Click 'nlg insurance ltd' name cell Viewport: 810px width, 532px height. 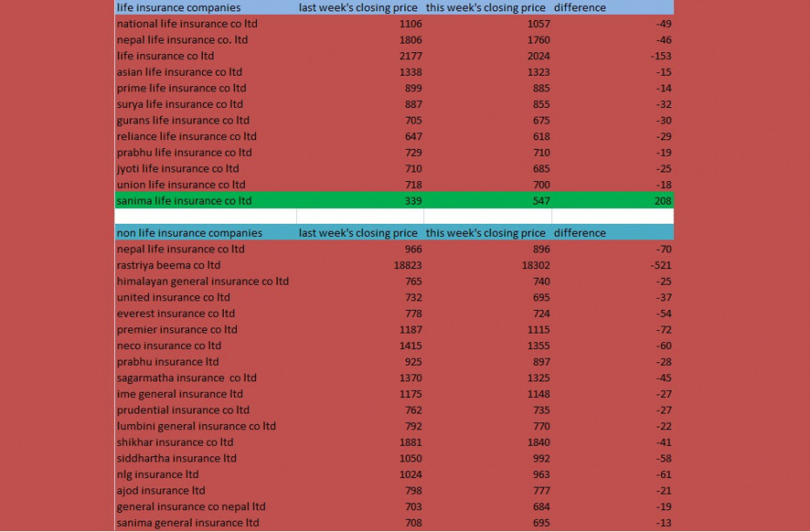[205, 473]
